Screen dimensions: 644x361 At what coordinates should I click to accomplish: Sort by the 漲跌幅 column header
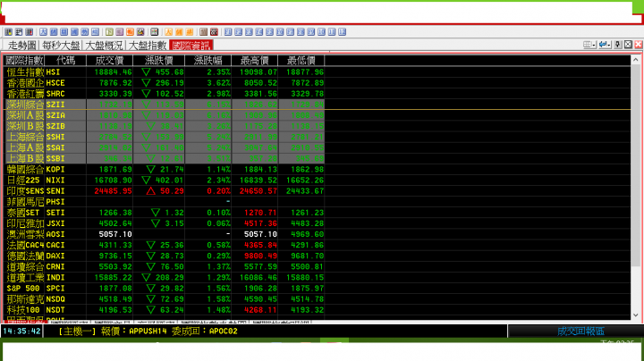coord(208,61)
